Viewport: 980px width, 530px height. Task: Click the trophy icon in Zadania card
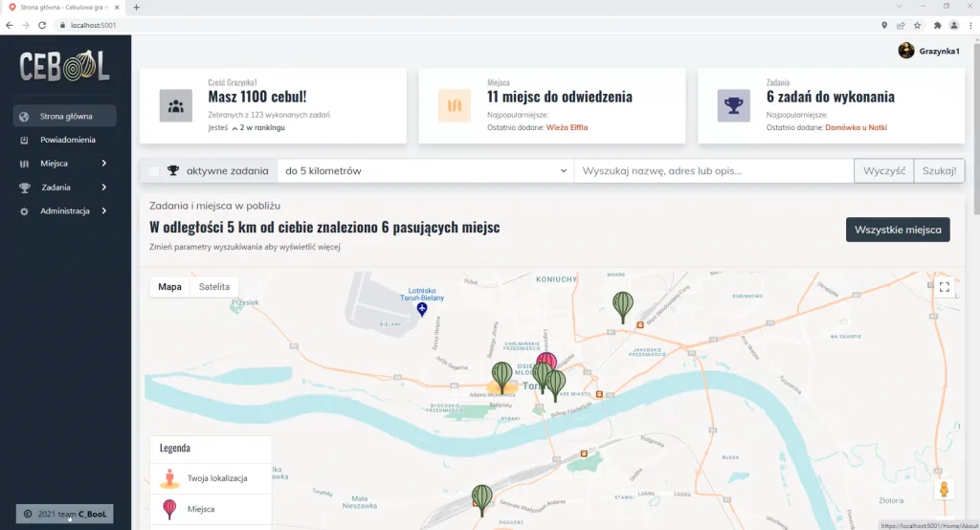(x=733, y=105)
